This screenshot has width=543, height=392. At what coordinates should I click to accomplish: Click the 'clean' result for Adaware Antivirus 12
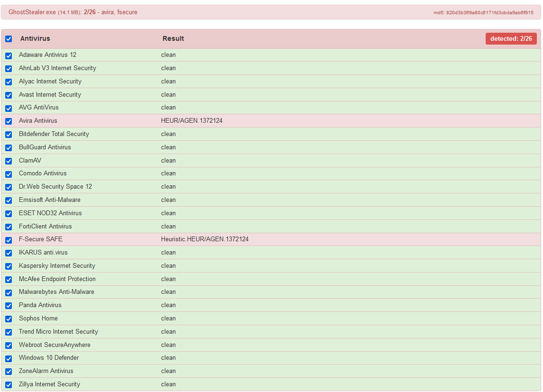coord(168,55)
